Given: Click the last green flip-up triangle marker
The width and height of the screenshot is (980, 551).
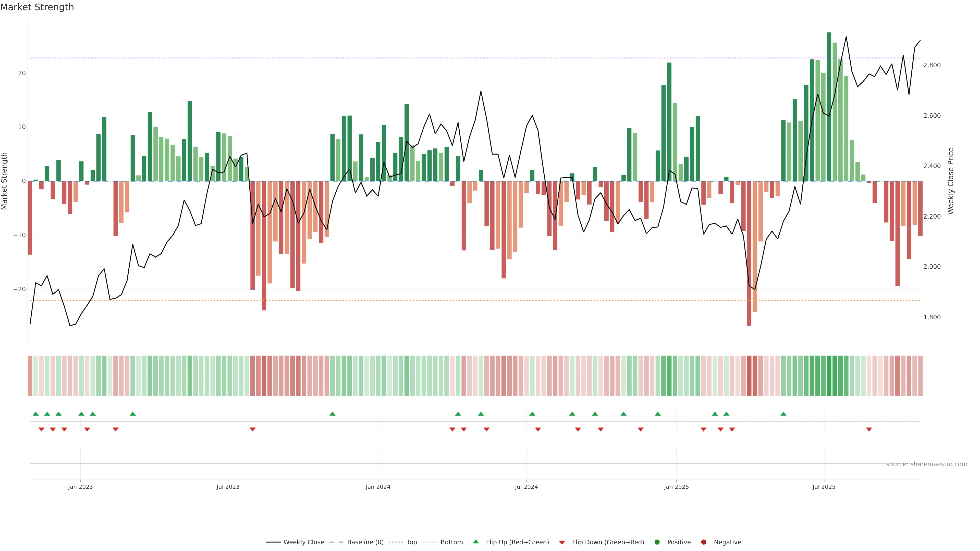Looking at the screenshot, I should 783,414.
